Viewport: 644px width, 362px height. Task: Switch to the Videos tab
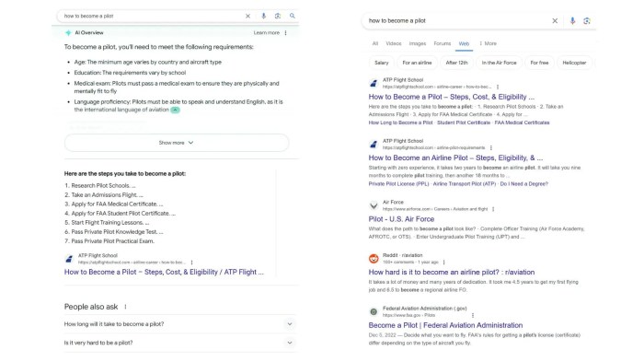pyautogui.click(x=394, y=43)
